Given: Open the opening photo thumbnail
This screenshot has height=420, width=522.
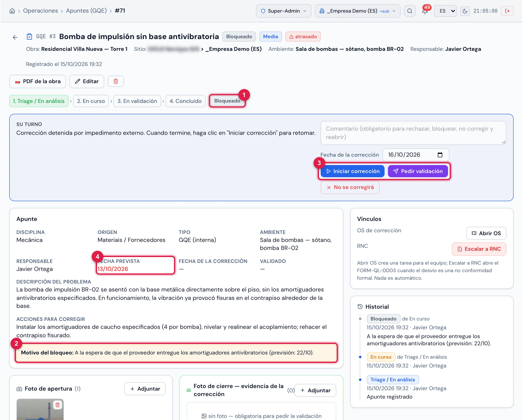Looking at the screenshot, I should point(40,409).
